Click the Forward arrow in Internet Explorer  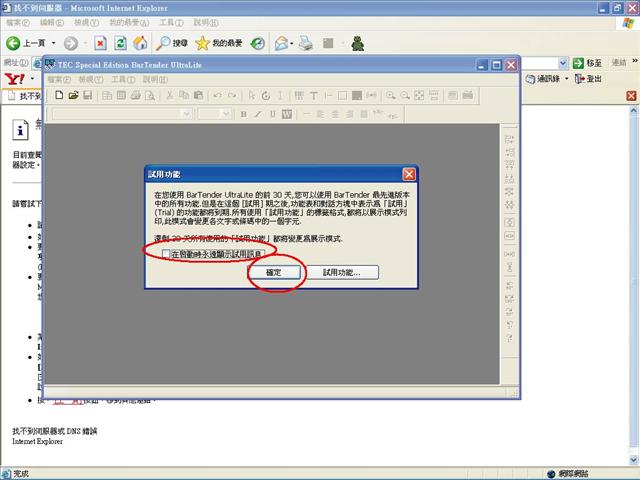71,43
